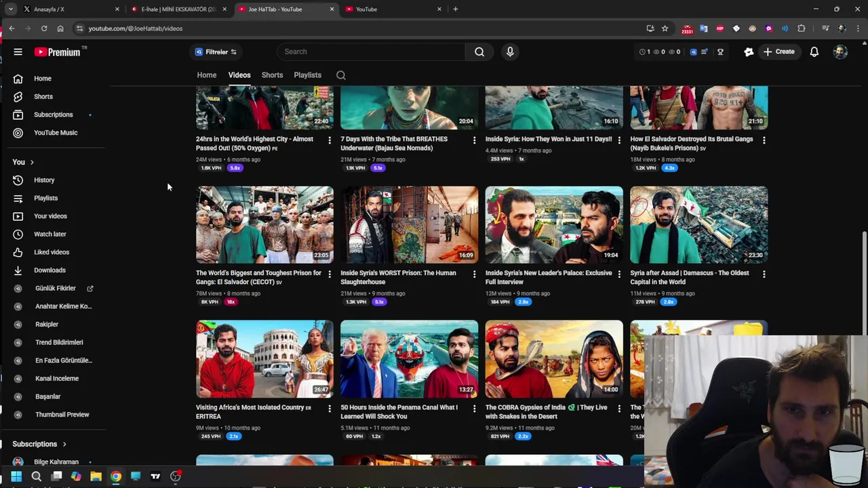Go back to previous page
Screen dimensions: 868x488
tap(12, 28)
